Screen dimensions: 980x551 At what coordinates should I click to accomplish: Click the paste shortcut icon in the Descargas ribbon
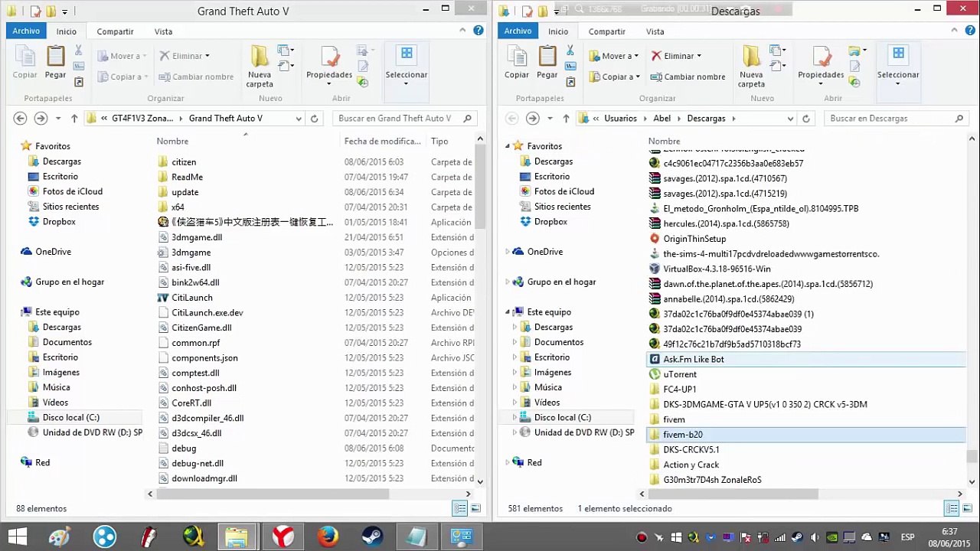click(570, 81)
